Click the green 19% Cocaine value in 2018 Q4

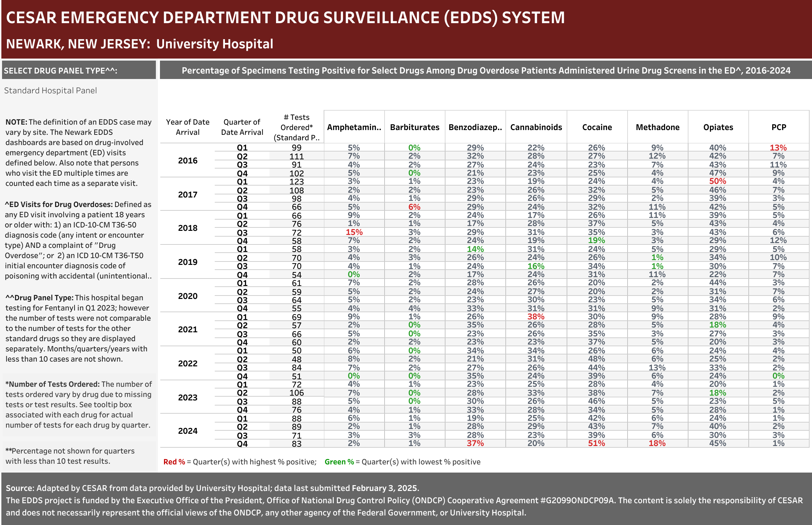596,240
